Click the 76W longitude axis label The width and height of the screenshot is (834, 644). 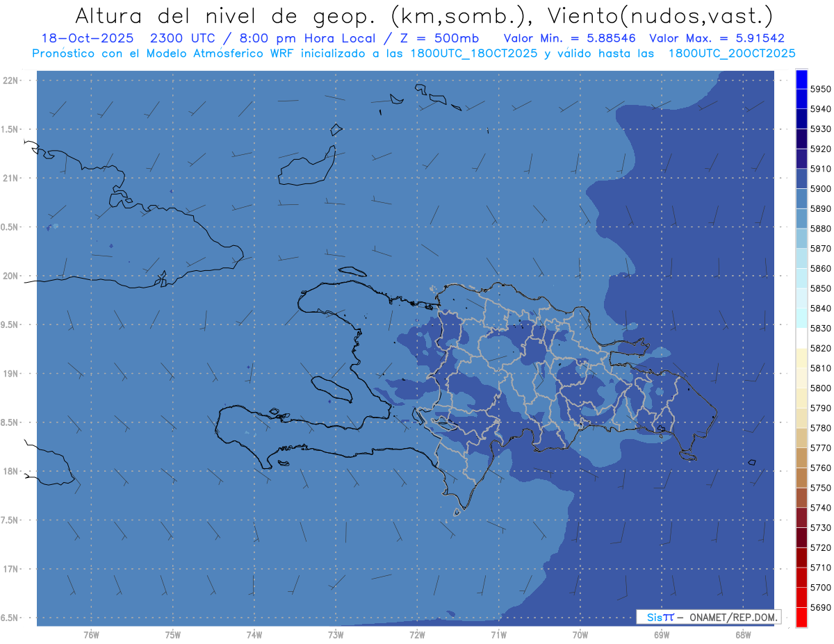point(91,634)
